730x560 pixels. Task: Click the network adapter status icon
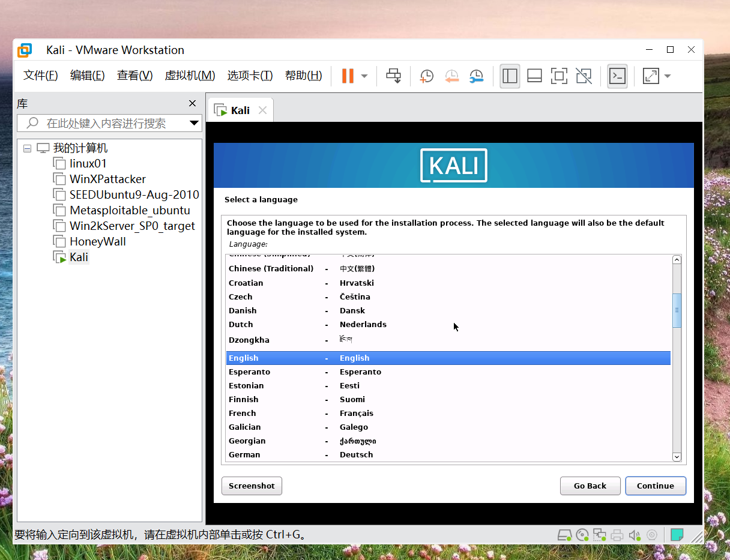coord(599,535)
